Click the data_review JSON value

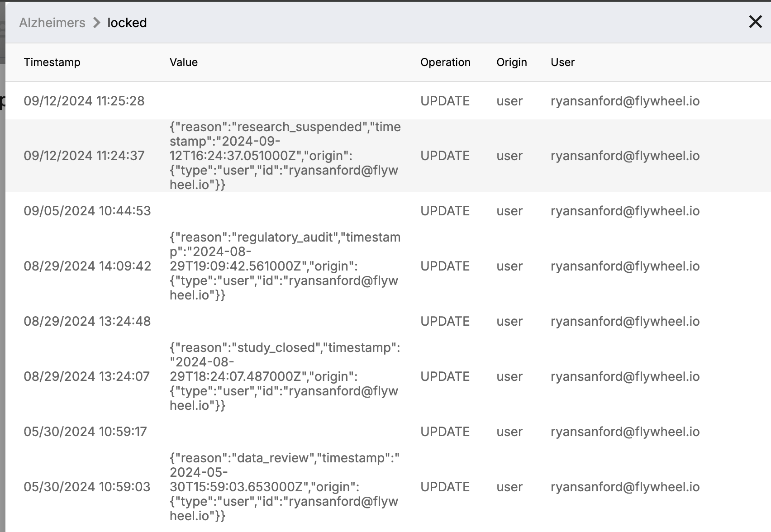285,487
